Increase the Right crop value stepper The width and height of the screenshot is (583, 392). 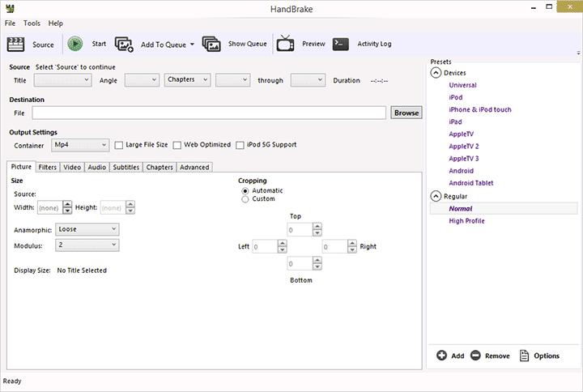pos(352,243)
